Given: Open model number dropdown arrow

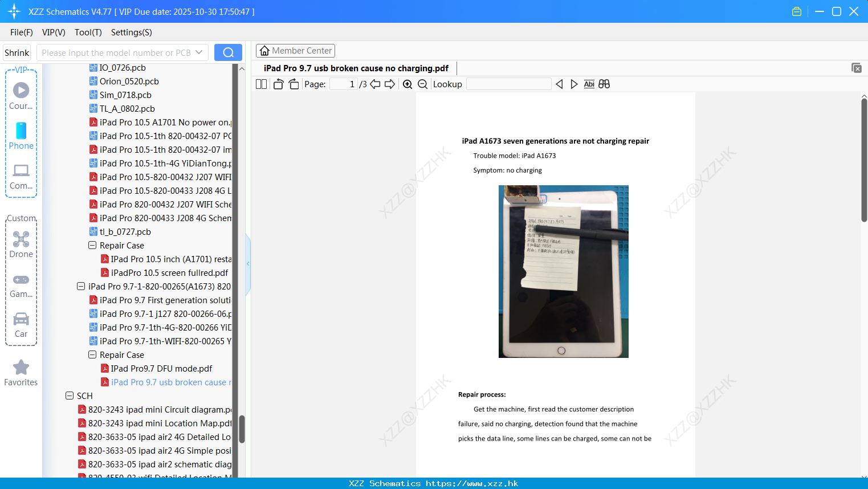Looking at the screenshot, I should pyautogui.click(x=199, y=52).
